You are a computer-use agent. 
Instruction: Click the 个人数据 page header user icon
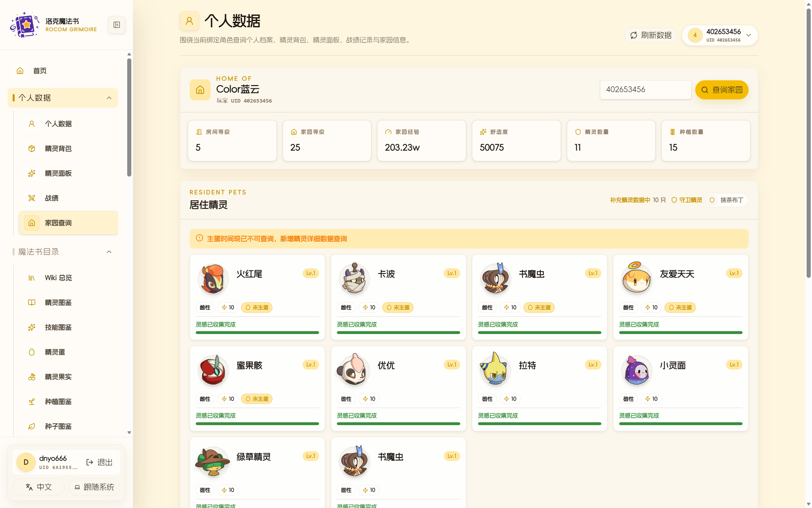[x=189, y=21]
